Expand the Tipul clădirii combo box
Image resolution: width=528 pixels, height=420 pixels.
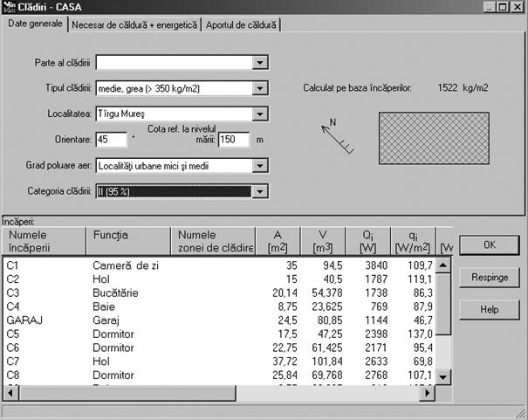pyautogui.click(x=260, y=88)
